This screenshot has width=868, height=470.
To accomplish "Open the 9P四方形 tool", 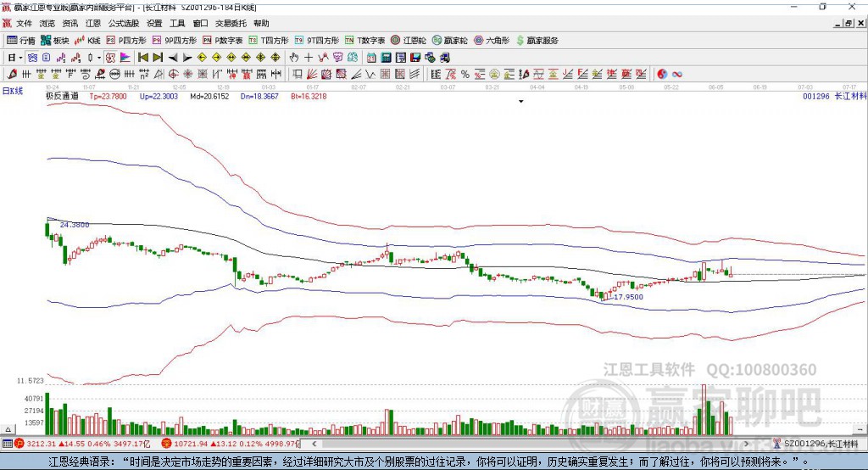I will point(175,41).
